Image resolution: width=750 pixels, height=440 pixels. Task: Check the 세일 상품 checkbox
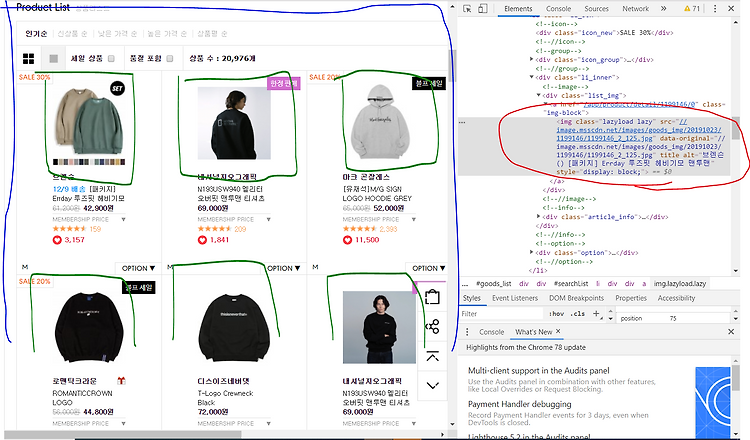pyautogui.click(x=111, y=58)
